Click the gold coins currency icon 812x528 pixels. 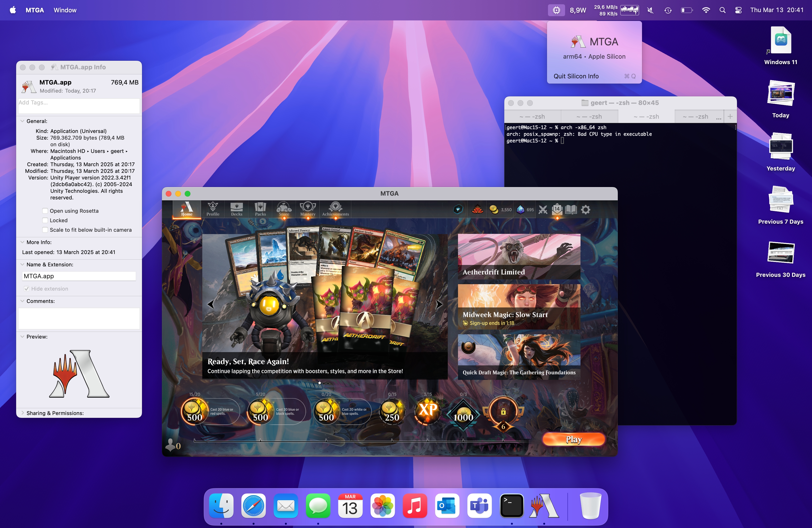pyautogui.click(x=494, y=209)
